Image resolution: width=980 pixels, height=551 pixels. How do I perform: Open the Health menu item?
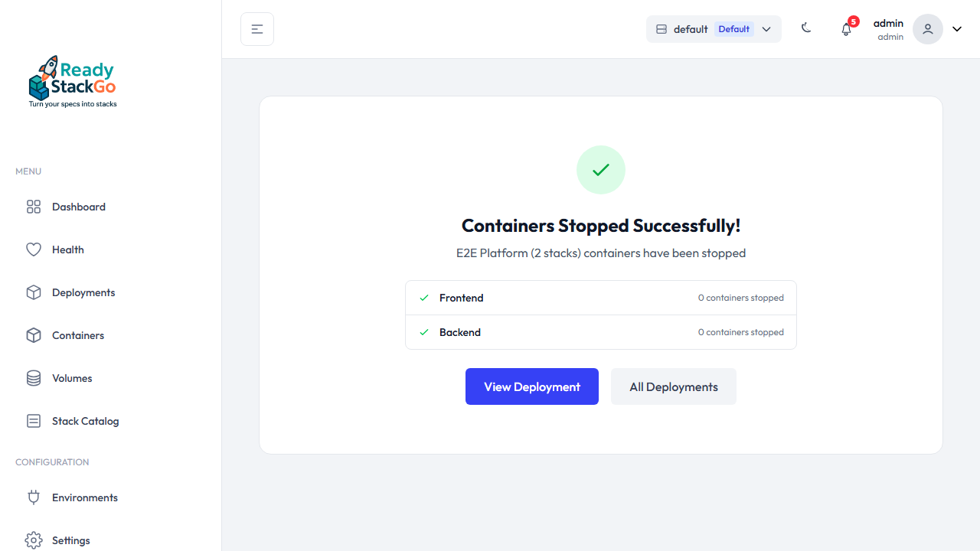[x=68, y=249]
